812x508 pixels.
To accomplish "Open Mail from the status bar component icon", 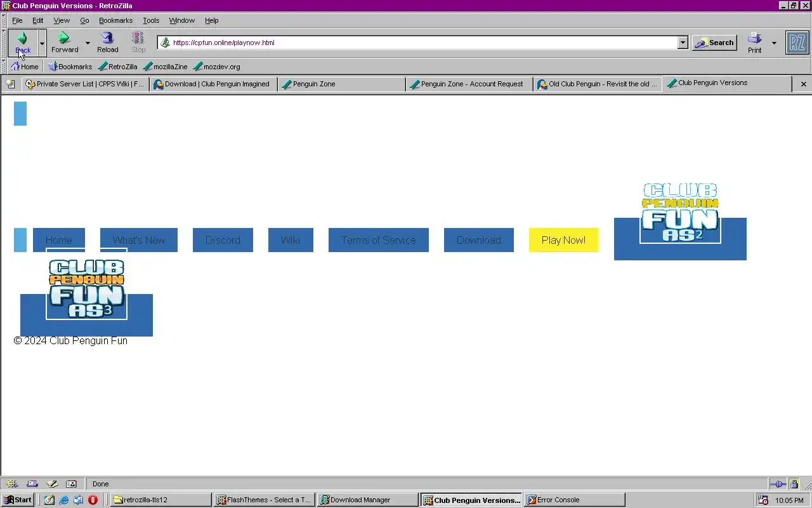I will (32, 484).
